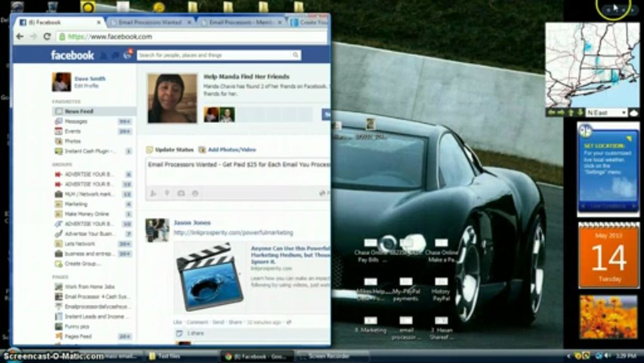Click the emoticon icon in status composer
The width and height of the screenshot is (644, 363).
(x=195, y=193)
